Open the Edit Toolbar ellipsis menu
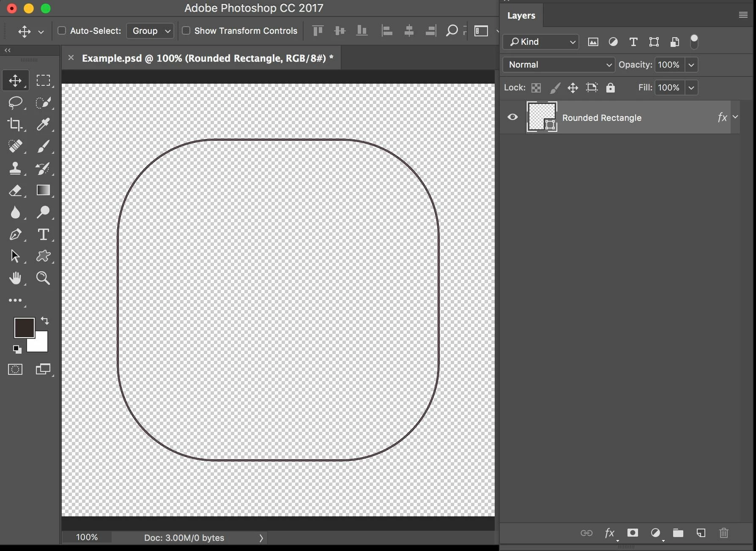Viewport: 756px width, 551px height. click(15, 300)
